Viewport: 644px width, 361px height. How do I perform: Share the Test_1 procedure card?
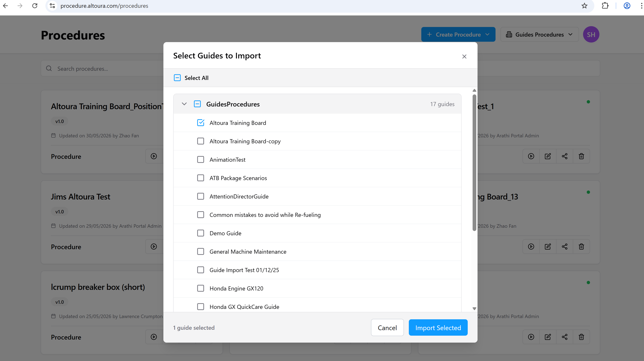564,156
